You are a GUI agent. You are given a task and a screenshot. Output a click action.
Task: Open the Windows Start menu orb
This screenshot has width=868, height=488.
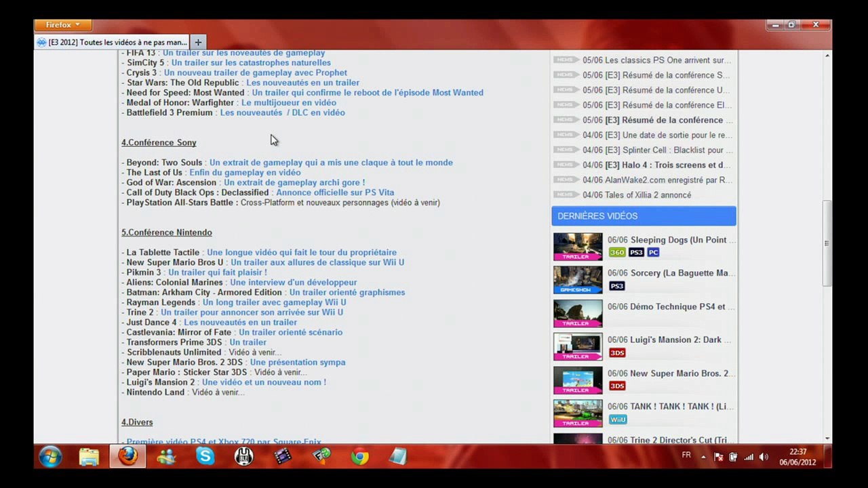point(51,457)
